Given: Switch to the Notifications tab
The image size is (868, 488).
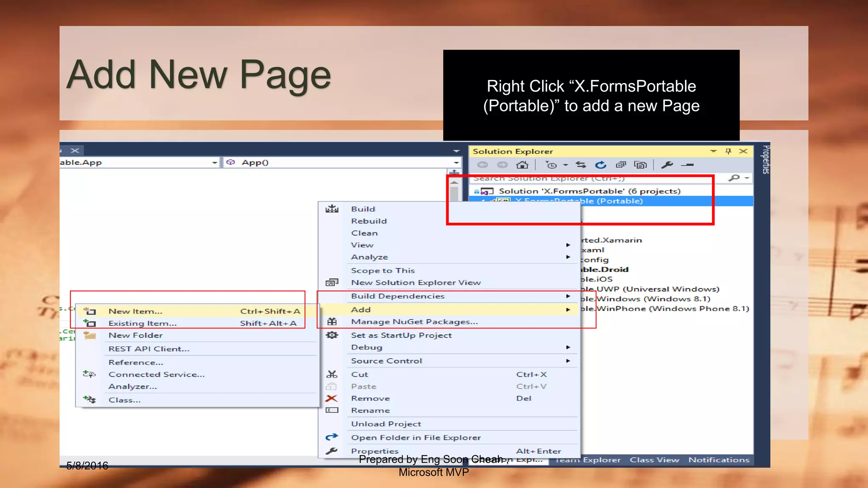Looking at the screenshot, I should pyautogui.click(x=719, y=460).
